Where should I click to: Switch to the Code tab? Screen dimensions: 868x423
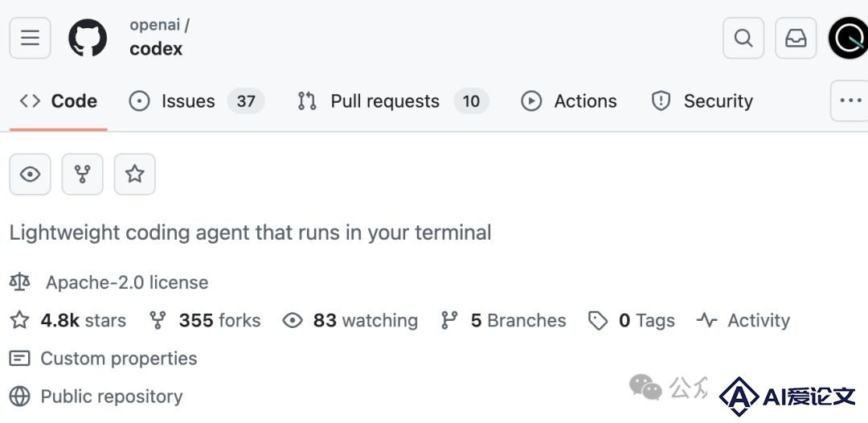click(58, 101)
